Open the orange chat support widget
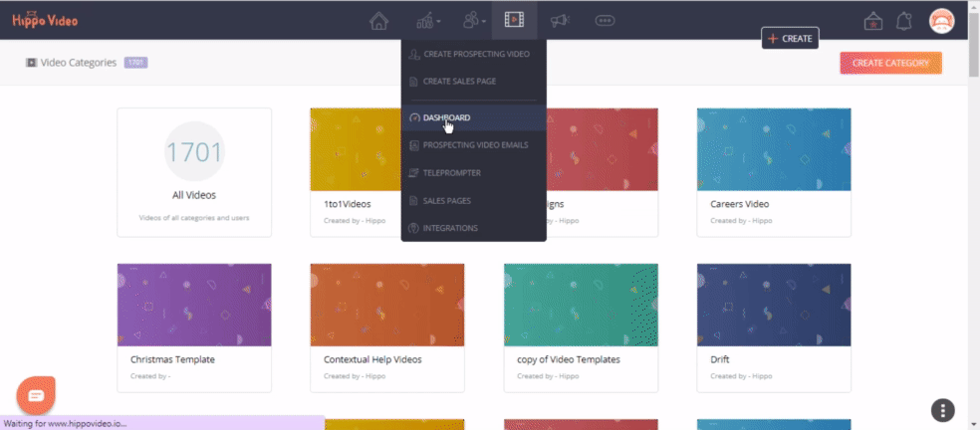Viewport: 980px width, 430px height. [x=36, y=395]
